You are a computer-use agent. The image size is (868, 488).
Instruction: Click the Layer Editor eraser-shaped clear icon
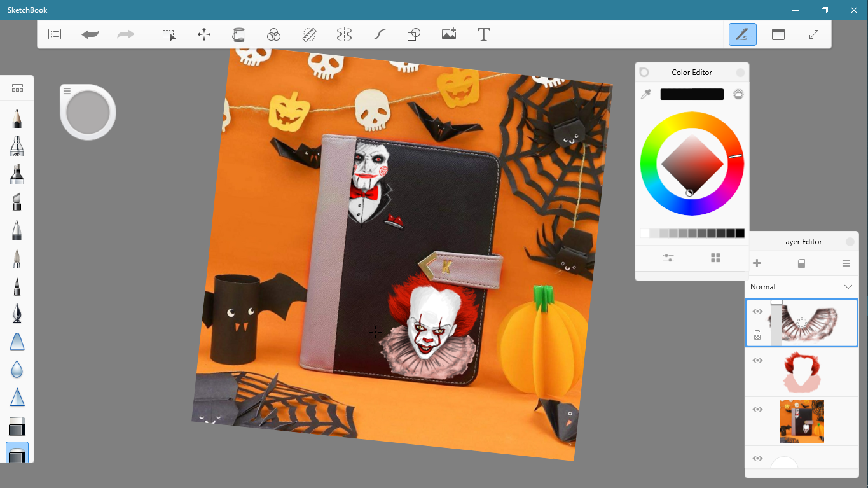[x=801, y=263]
